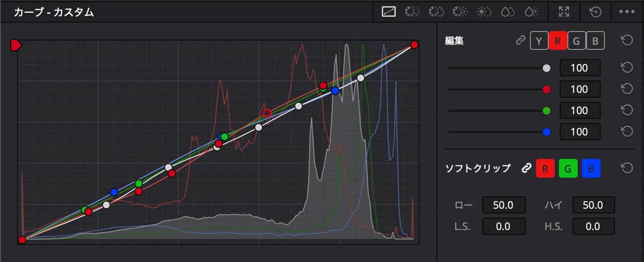Switch to Hue vs Sat curve
The width and height of the screenshot is (644, 262).
436,12
